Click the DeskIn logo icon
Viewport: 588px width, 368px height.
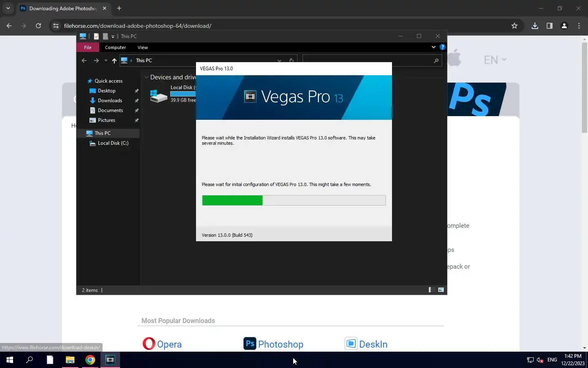click(351, 343)
